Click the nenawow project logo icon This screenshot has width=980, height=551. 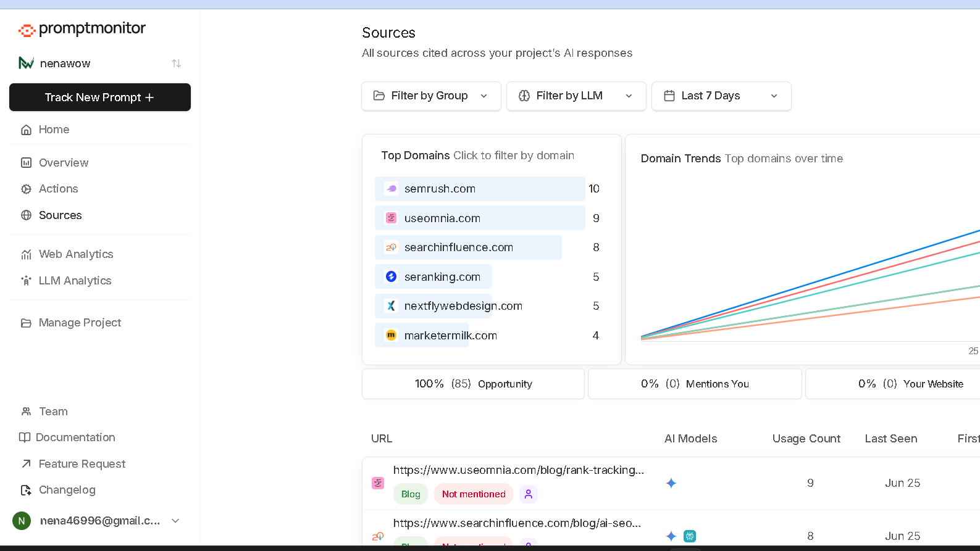[x=26, y=64]
